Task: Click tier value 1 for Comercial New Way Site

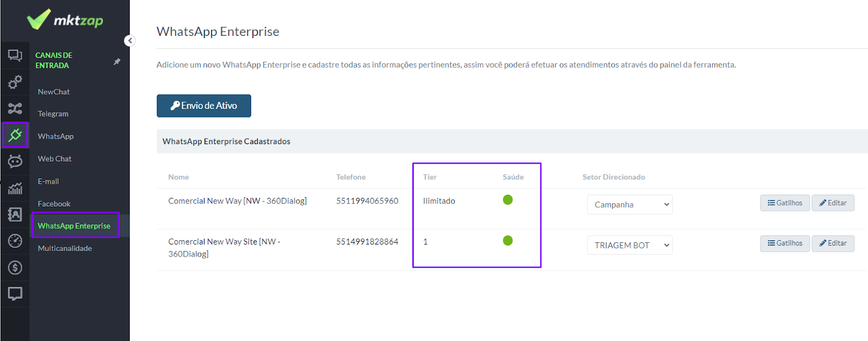Action: click(425, 242)
